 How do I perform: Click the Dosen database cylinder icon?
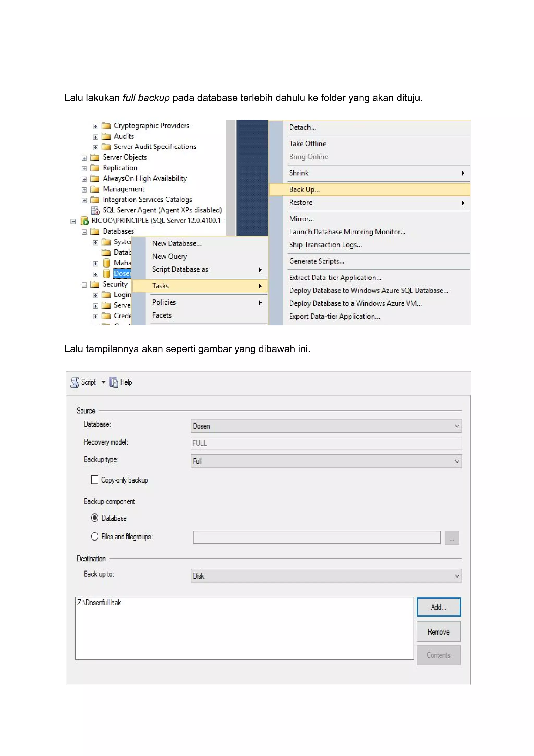(x=106, y=274)
